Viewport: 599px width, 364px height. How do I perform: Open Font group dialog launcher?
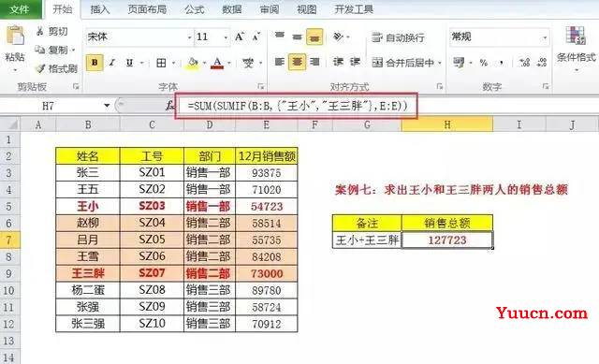coord(261,87)
